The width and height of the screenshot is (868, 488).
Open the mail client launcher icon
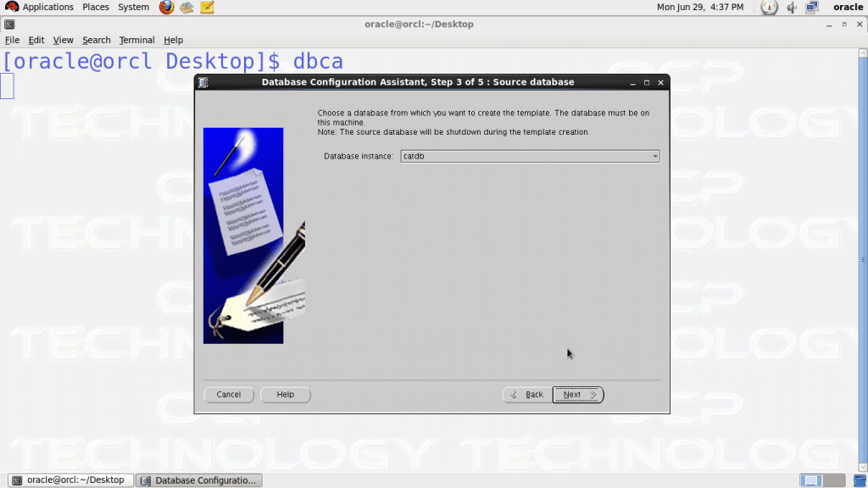pos(186,7)
